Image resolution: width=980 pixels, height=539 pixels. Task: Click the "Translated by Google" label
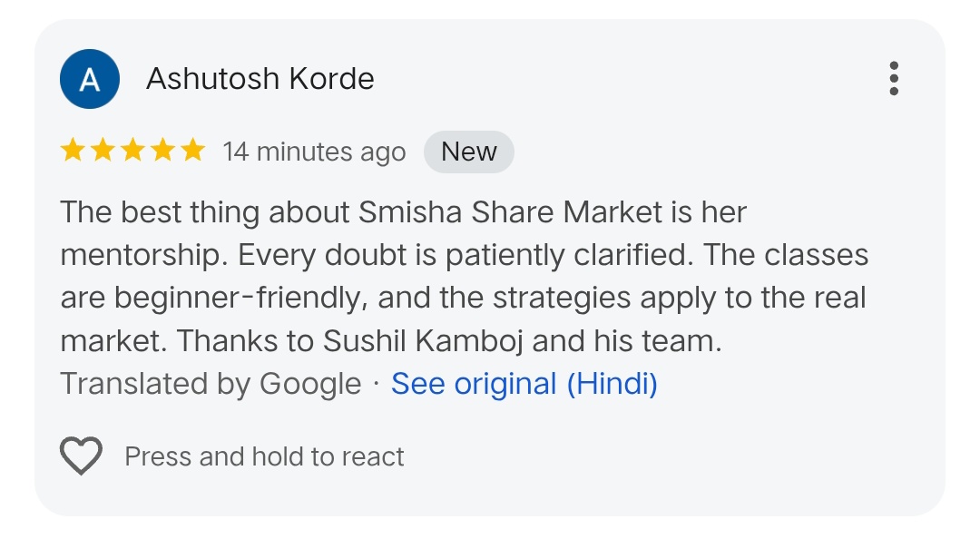(x=211, y=384)
